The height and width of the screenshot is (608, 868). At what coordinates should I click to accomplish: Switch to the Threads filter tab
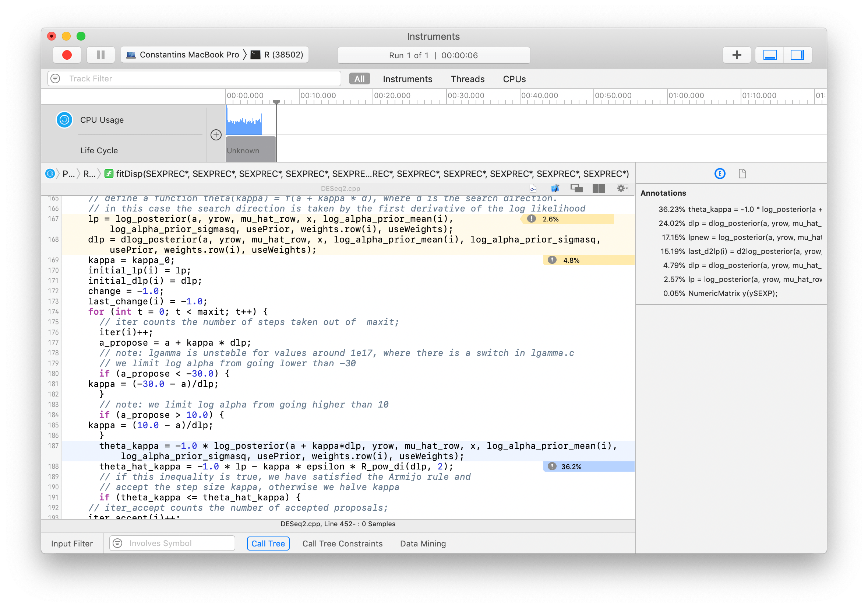[x=467, y=79]
